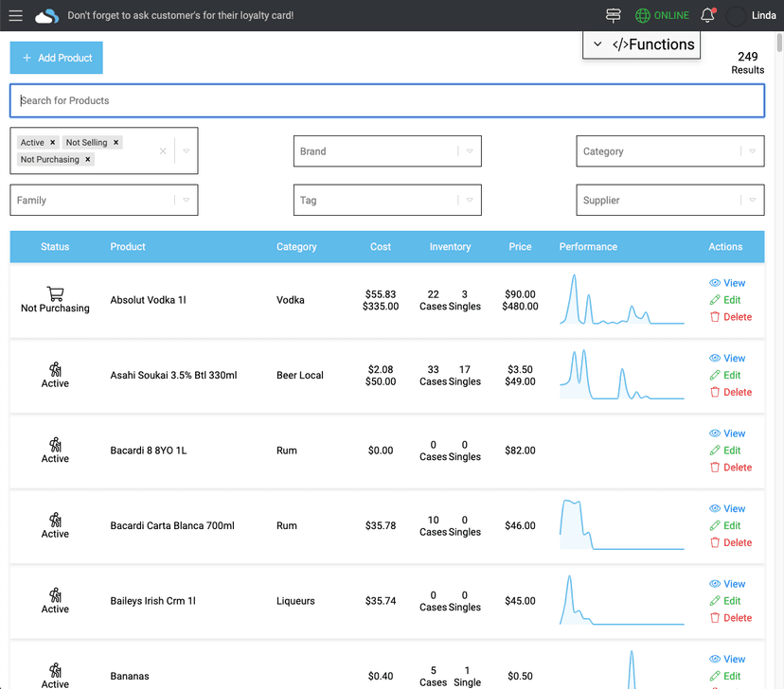Sort by the Price column header
Image resolution: width=784 pixels, height=689 pixels.
click(x=520, y=247)
